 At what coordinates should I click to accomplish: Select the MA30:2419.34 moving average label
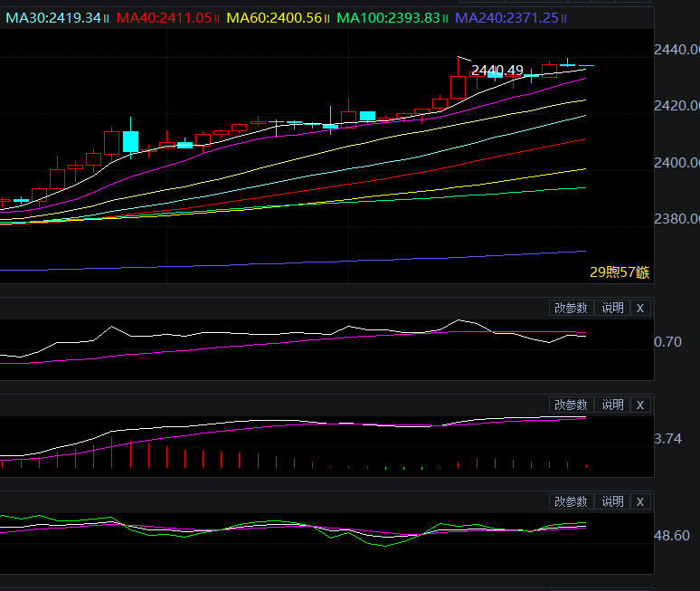coord(52,18)
